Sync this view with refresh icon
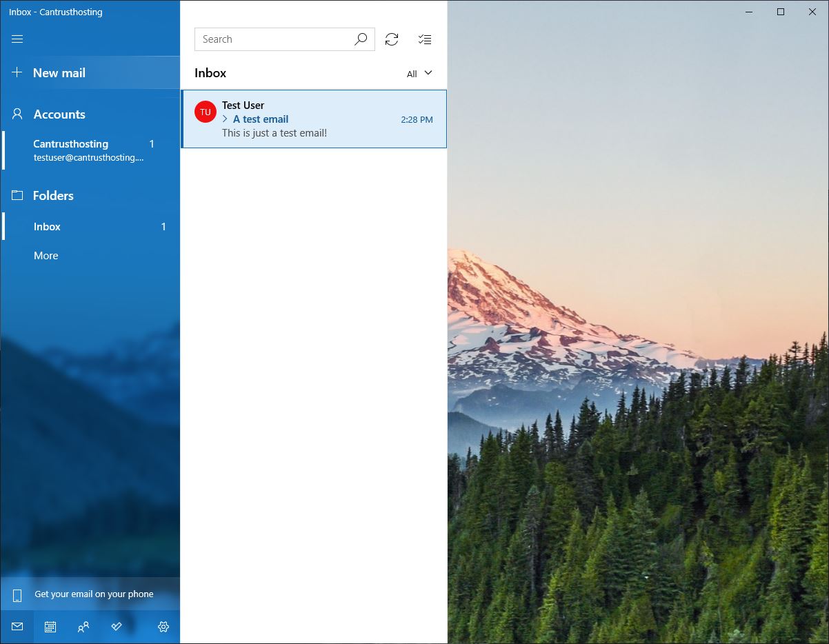The image size is (829, 644). click(392, 39)
